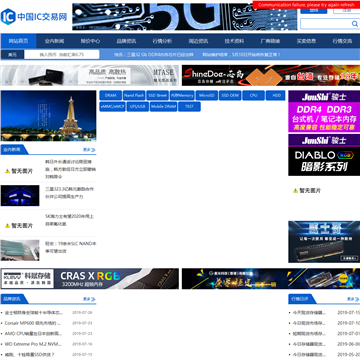The image size is (360, 360).
Task: Select the eMMC/eMCP category tab
Action: (x=112, y=107)
